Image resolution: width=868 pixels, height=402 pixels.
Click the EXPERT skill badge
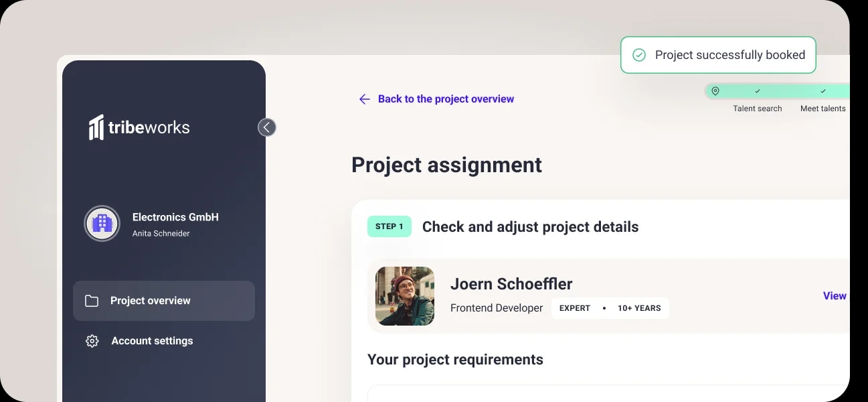pyautogui.click(x=574, y=308)
